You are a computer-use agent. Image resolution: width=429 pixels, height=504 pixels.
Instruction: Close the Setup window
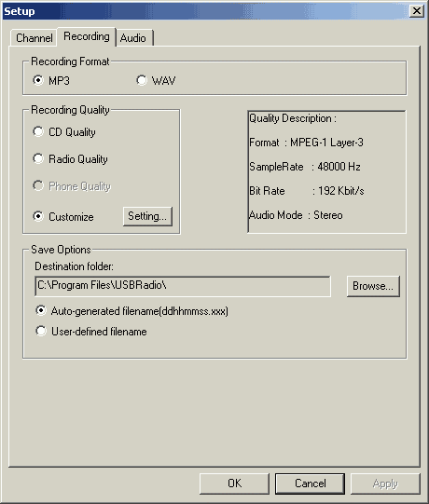click(417, 11)
